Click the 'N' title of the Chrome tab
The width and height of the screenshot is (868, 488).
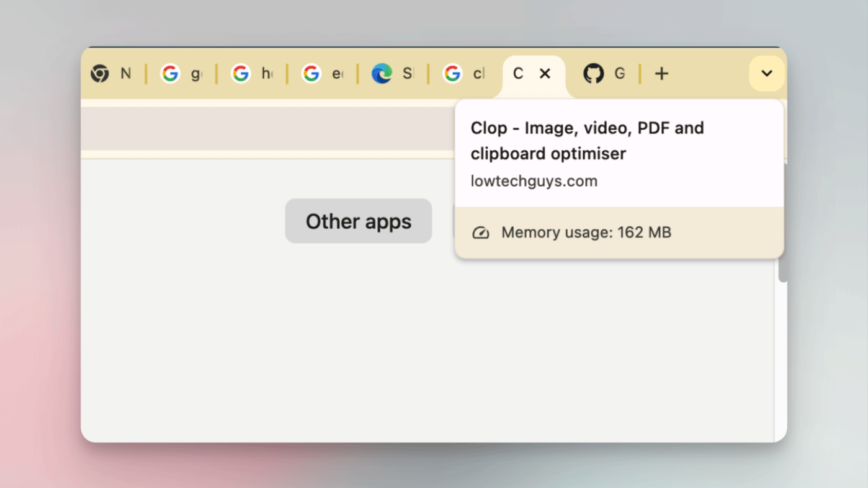point(126,74)
